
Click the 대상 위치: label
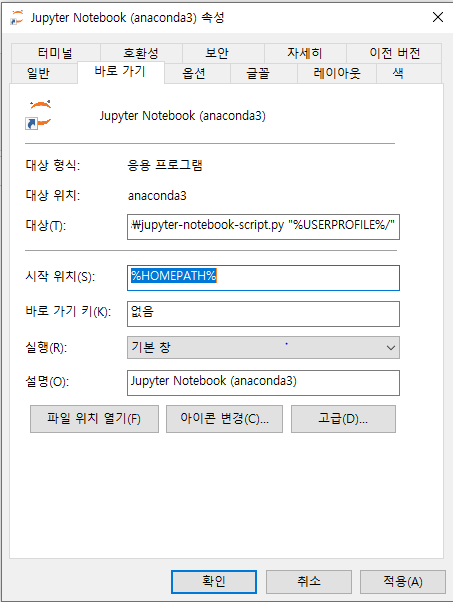click(53, 195)
